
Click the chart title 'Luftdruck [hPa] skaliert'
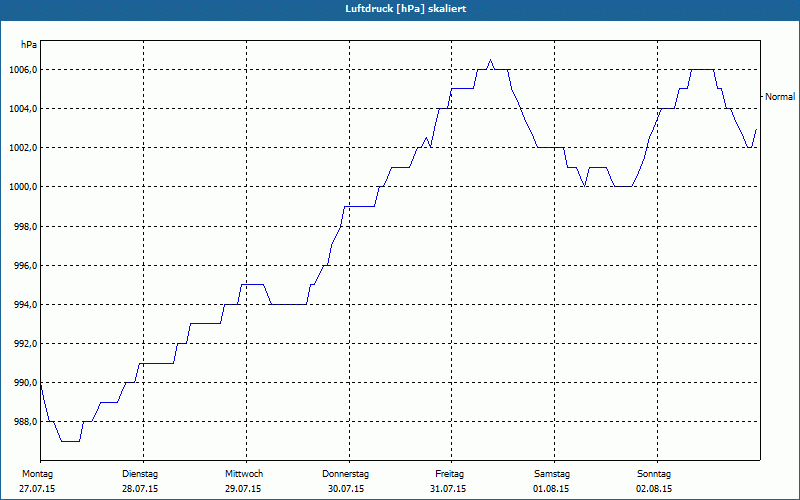click(406, 9)
